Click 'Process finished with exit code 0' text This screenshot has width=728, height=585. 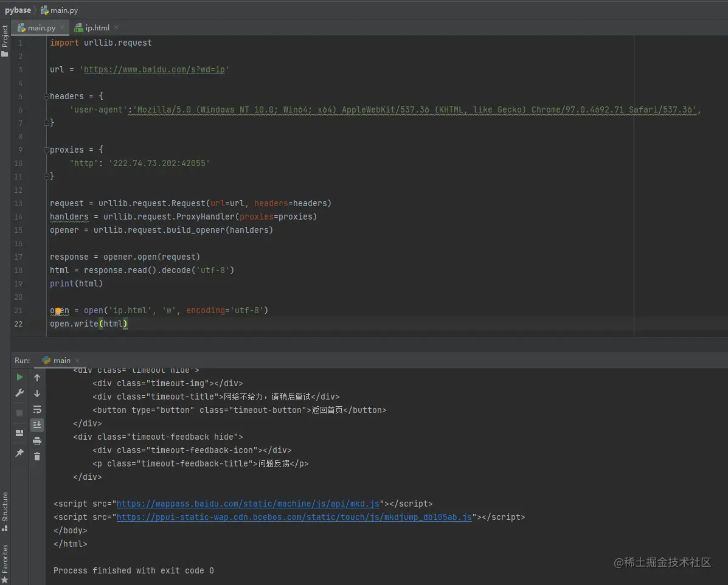point(134,570)
